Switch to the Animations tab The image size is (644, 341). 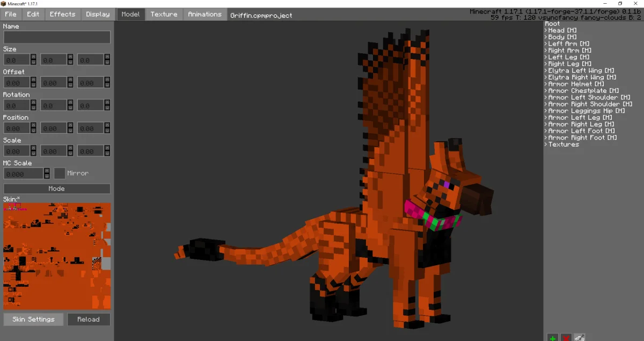204,14
